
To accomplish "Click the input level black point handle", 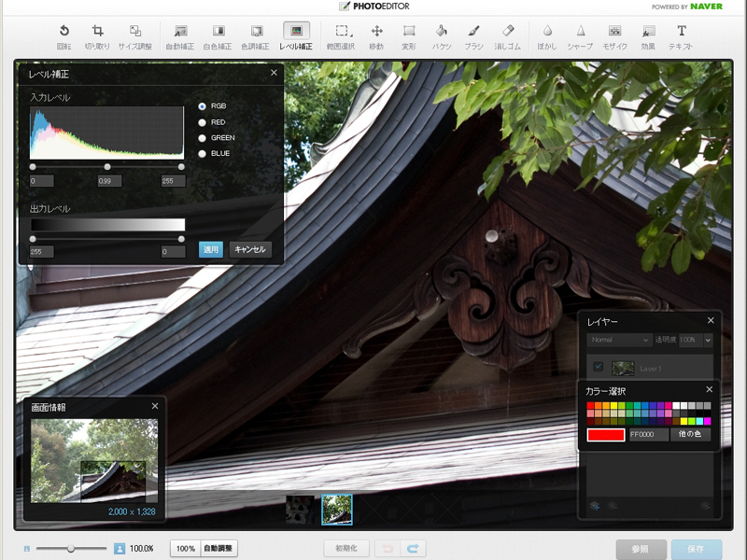I will (x=33, y=167).
